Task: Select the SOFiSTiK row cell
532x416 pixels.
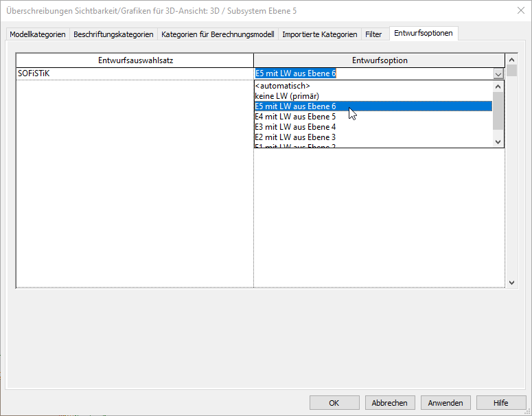Action: 135,73
